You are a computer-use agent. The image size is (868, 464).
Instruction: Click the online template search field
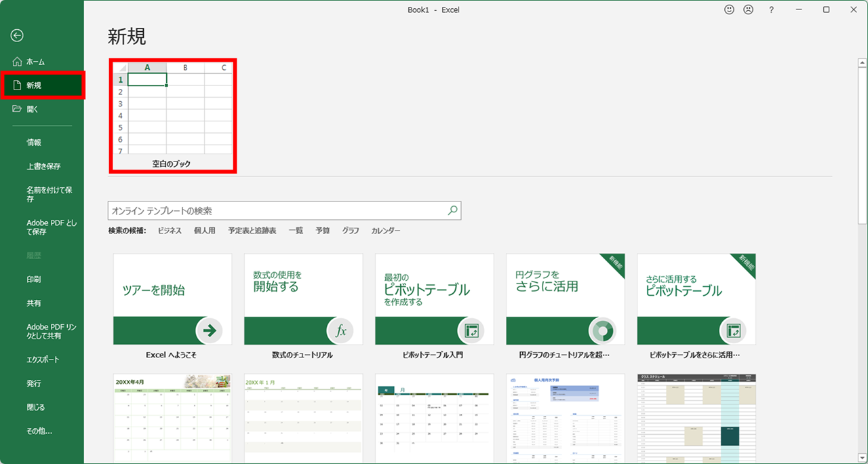click(x=277, y=211)
